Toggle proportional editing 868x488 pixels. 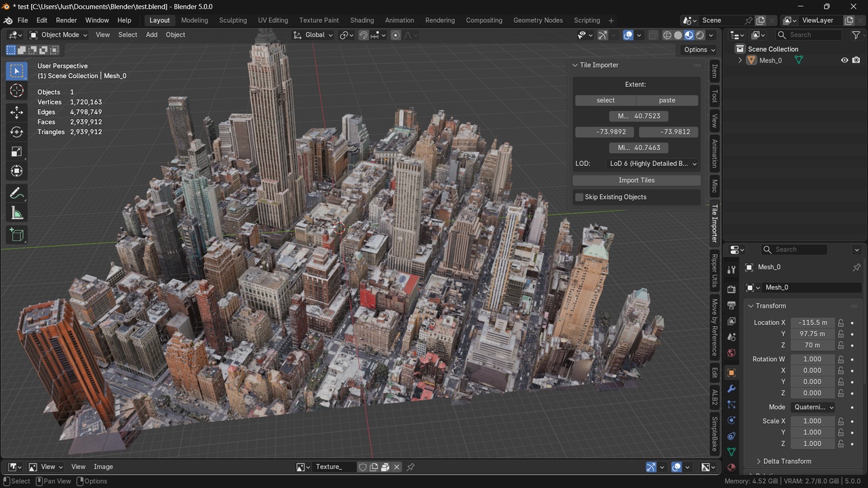[395, 35]
